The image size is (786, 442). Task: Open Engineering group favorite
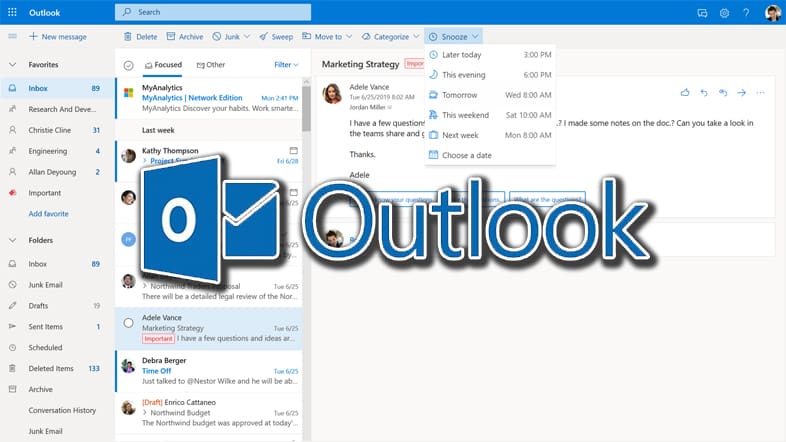click(x=56, y=151)
